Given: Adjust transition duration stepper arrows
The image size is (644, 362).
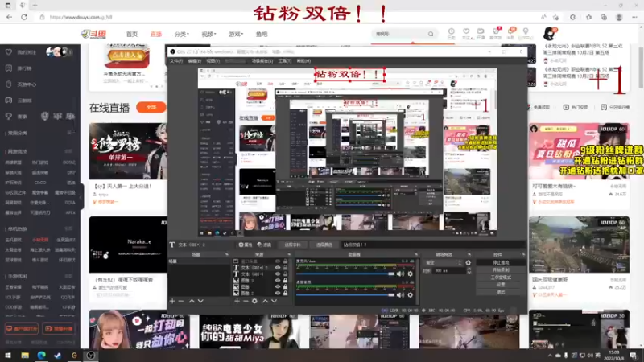Looking at the screenshot, I should (x=469, y=271).
